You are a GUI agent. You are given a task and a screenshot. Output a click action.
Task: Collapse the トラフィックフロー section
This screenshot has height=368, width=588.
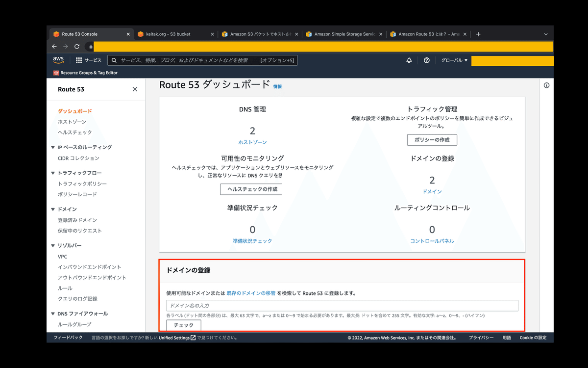(x=53, y=173)
